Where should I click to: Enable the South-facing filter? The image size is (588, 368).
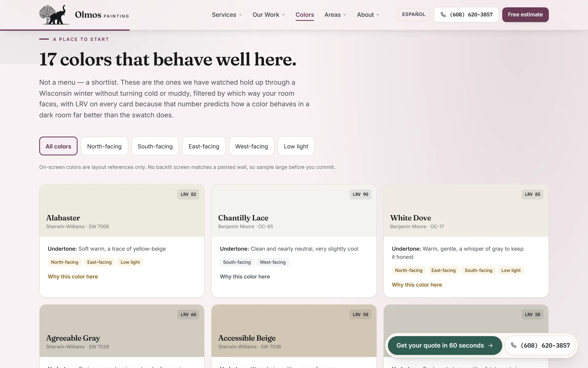pyautogui.click(x=155, y=146)
